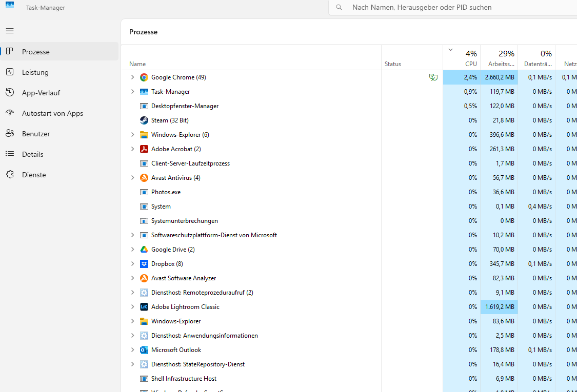This screenshot has height=392, width=577.
Task: Click the Adobe Lightroom Classic icon
Action: 144,307
